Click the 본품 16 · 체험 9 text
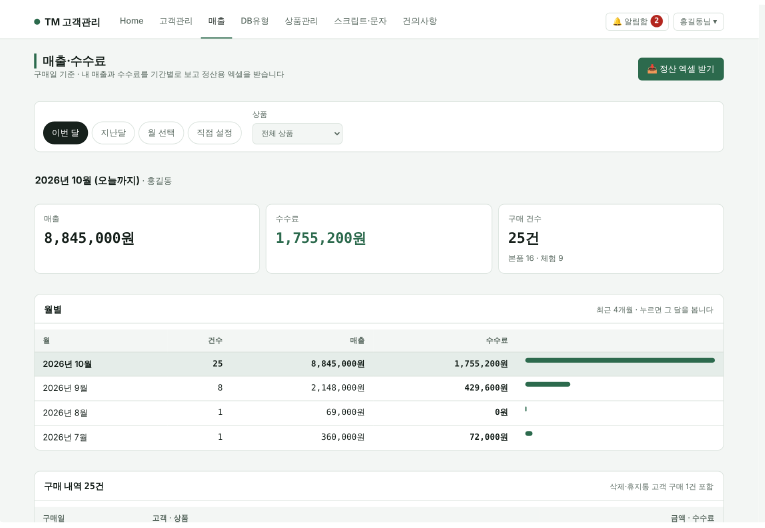 point(536,258)
